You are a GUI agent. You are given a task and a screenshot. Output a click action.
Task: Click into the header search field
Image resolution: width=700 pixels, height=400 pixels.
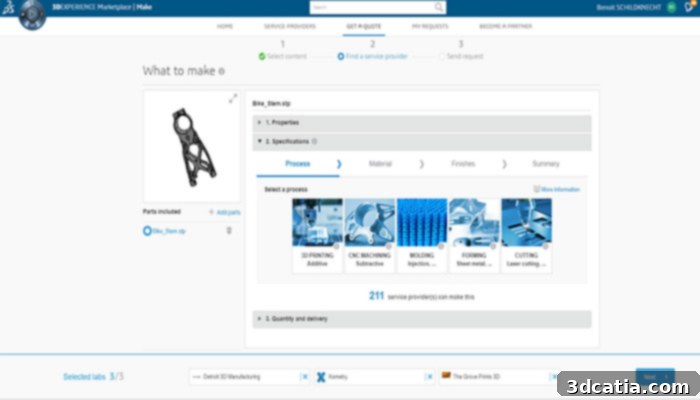pyautogui.click(x=373, y=7)
